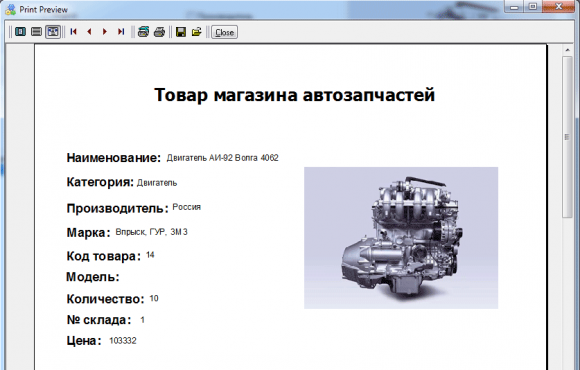Toggle the Zoom to page width button

tap(53, 32)
